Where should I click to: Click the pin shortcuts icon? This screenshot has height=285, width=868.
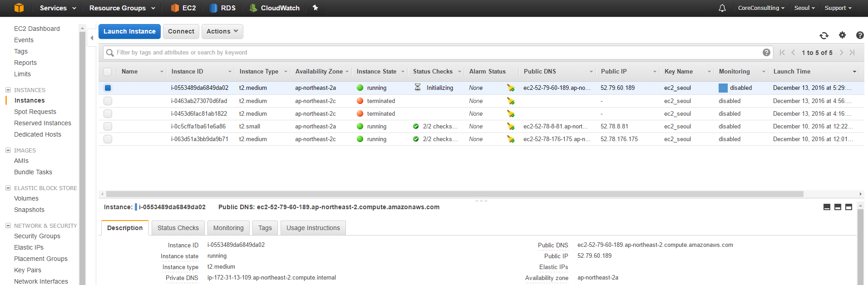[316, 8]
